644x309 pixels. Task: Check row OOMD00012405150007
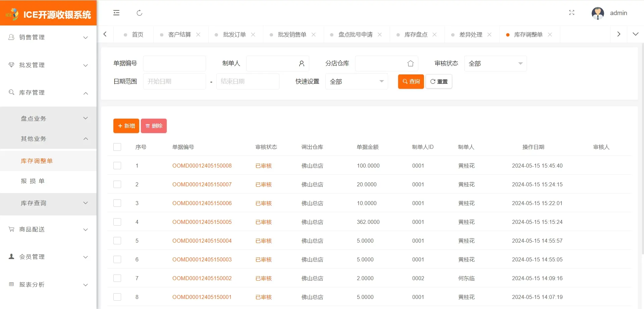point(117,184)
